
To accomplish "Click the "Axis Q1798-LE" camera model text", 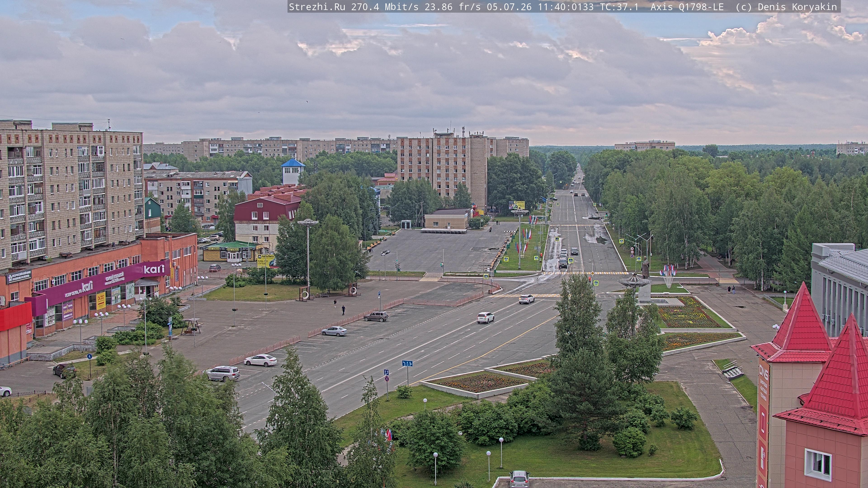I will [687, 7].
